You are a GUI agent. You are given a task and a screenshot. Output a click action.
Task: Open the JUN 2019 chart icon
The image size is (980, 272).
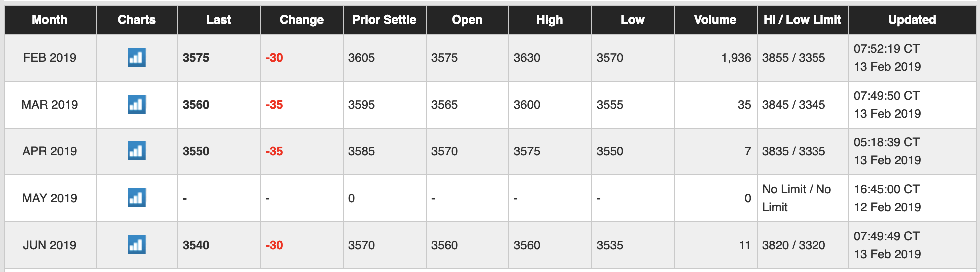pos(137,245)
